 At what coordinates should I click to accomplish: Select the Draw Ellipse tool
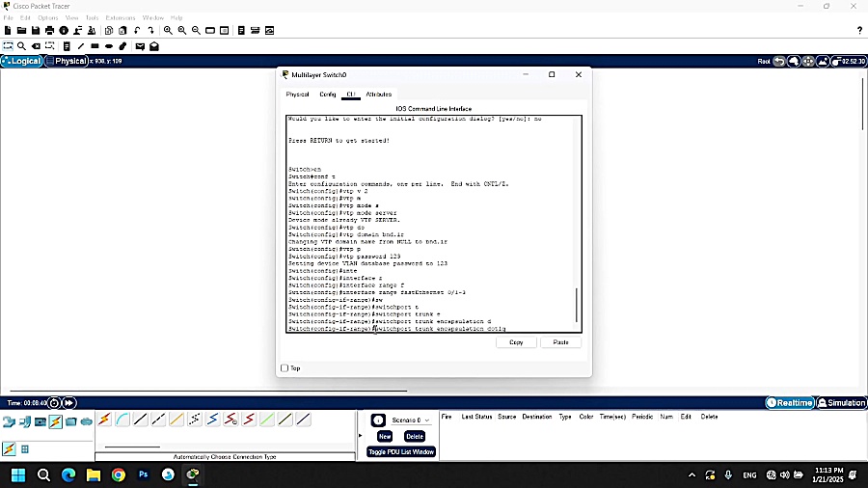(108, 46)
